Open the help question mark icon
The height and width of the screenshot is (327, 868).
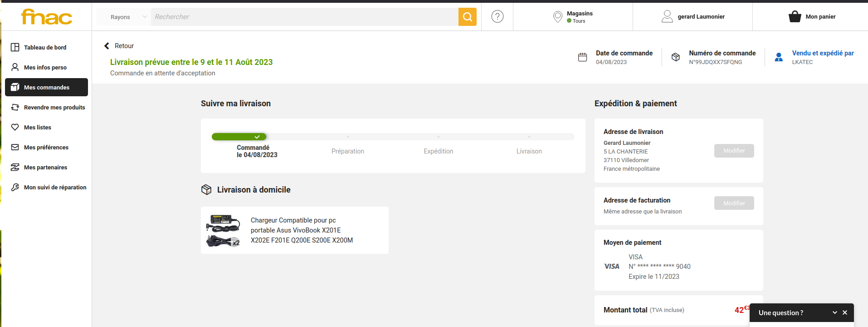[x=497, y=17]
